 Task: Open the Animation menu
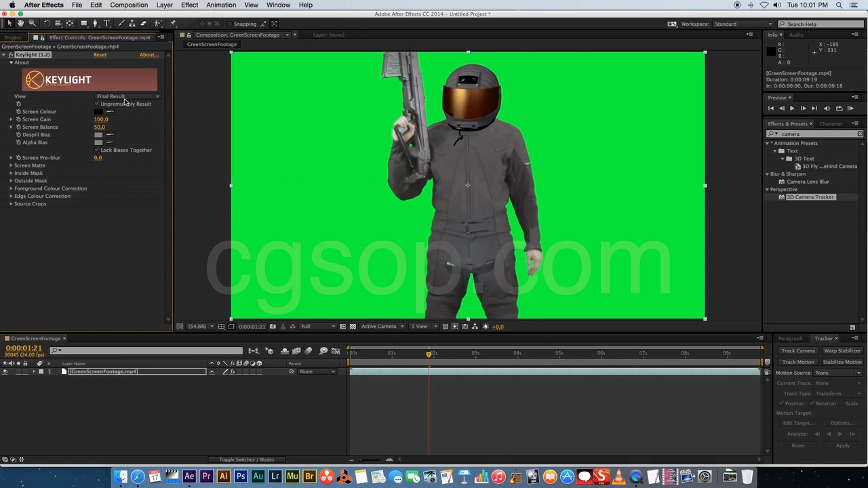click(x=221, y=5)
